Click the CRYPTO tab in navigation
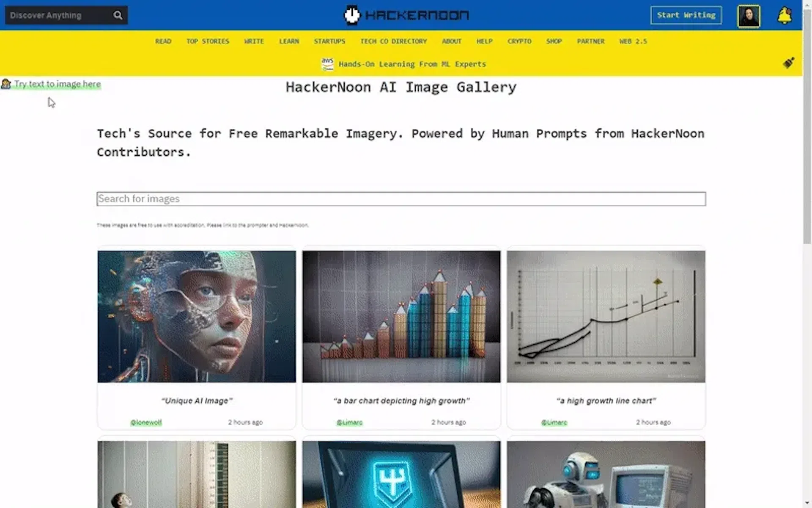Screen dimensions: 812x508 (519, 41)
